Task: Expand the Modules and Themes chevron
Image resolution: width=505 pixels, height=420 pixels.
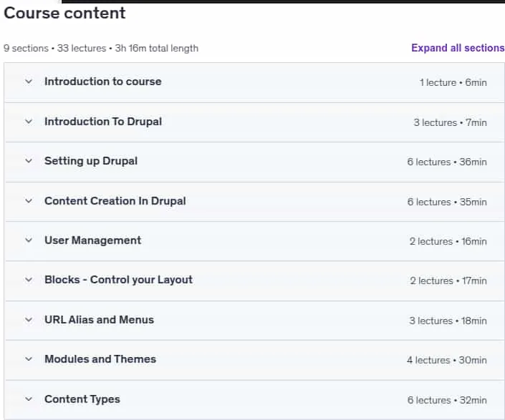Action: tap(29, 359)
